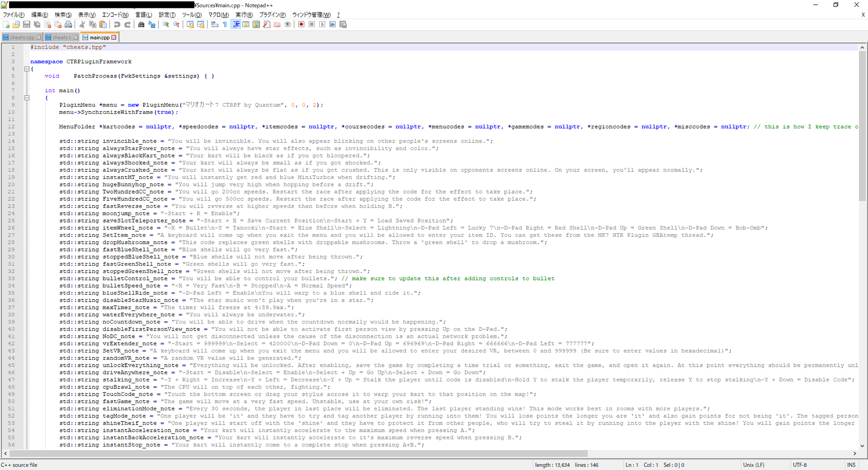Open the ファイル(F) menu
This screenshot has width=868, height=470.
(x=14, y=15)
